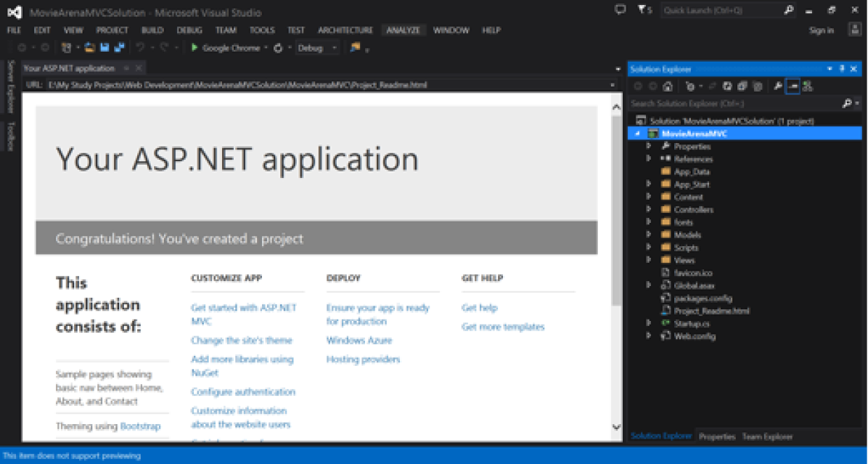Image resolution: width=868 pixels, height=464 pixels.
Task: Click the Show All Files icon
Action: point(757,86)
